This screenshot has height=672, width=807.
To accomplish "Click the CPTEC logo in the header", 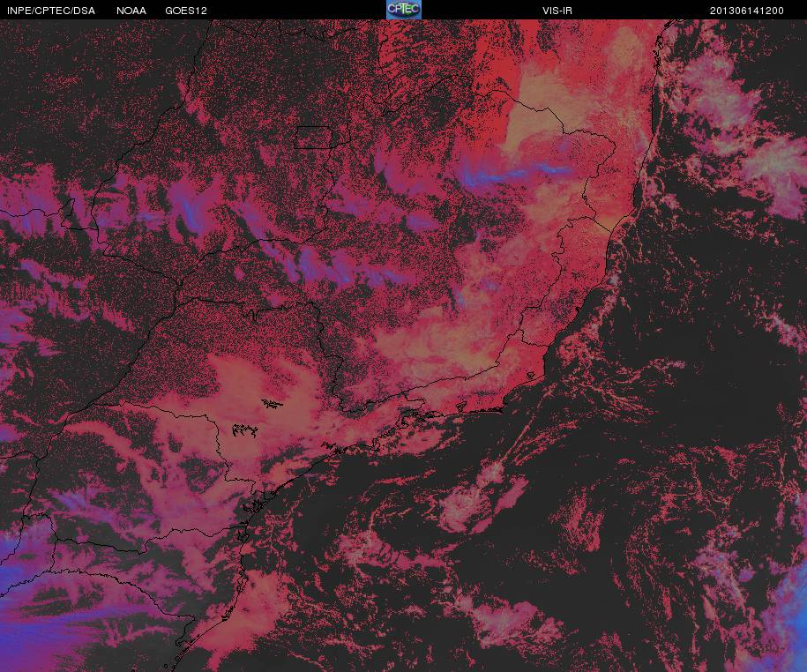I will [404, 10].
